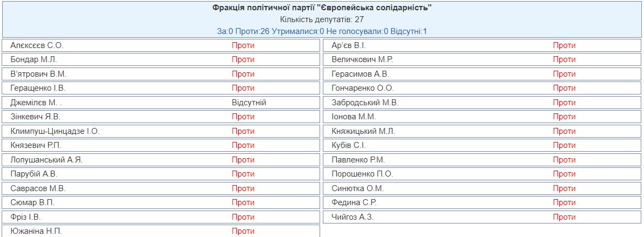Viewport: 644px width, 237px height.
Task: Click the 'Відсутній' status for Джемілєв
Action: point(249,102)
